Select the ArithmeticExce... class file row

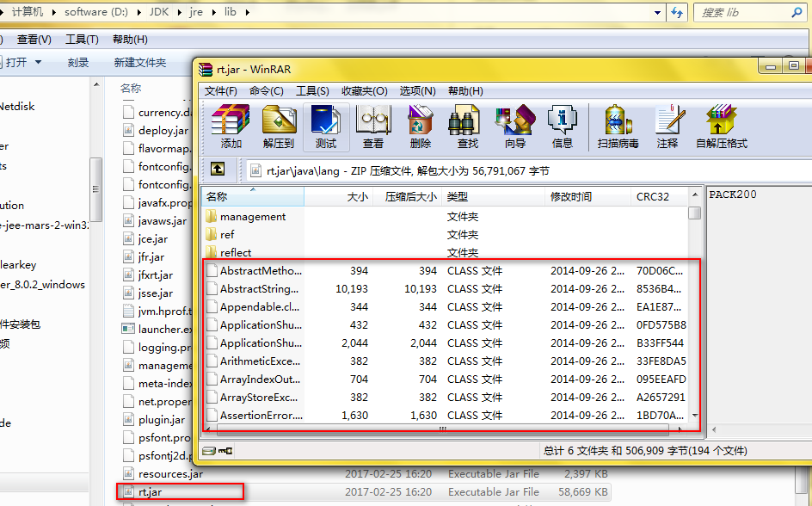[446, 361]
